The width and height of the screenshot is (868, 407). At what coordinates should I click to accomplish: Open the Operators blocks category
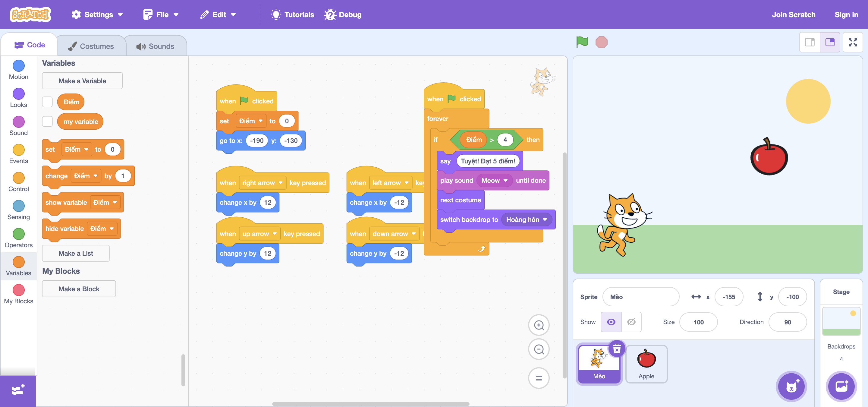18,238
